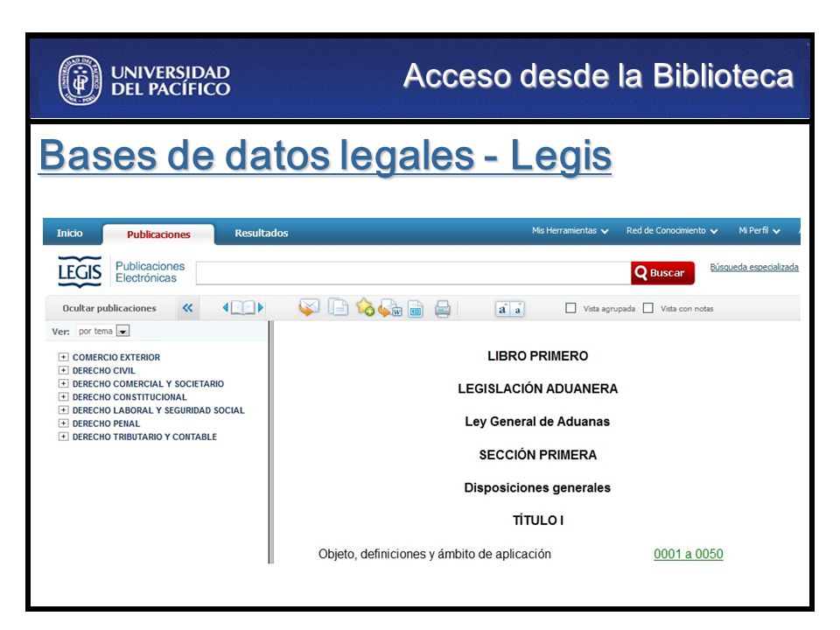The height and width of the screenshot is (630, 840).
Task: Click 'TÍTULO I' heading text
Action: point(538,520)
